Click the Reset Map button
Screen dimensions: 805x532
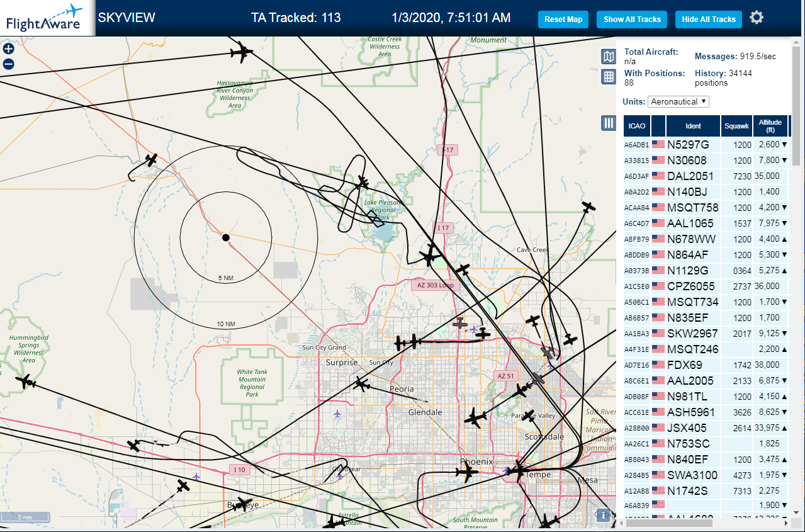pos(563,19)
